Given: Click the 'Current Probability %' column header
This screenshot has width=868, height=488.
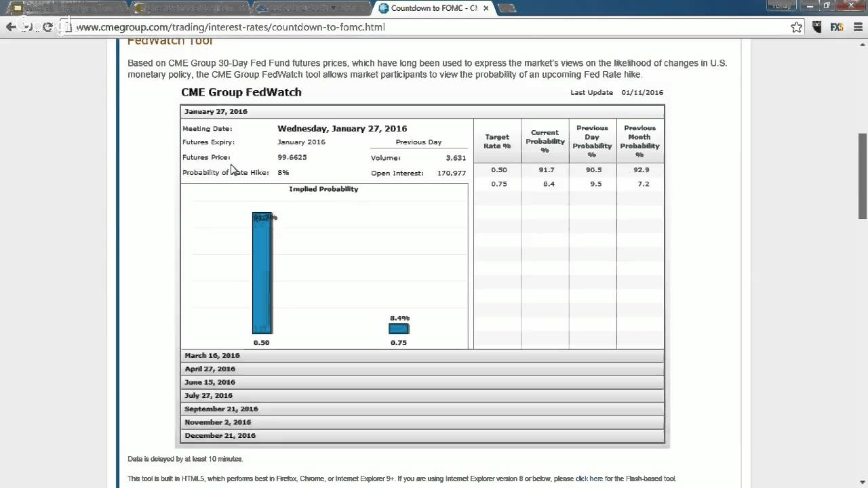Looking at the screenshot, I should [545, 141].
